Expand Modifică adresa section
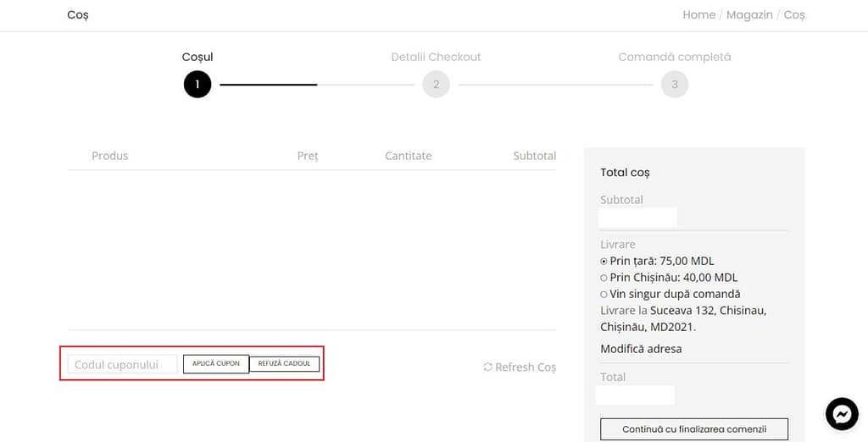The width and height of the screenshot is (868, 442). [x=641, y=349]
